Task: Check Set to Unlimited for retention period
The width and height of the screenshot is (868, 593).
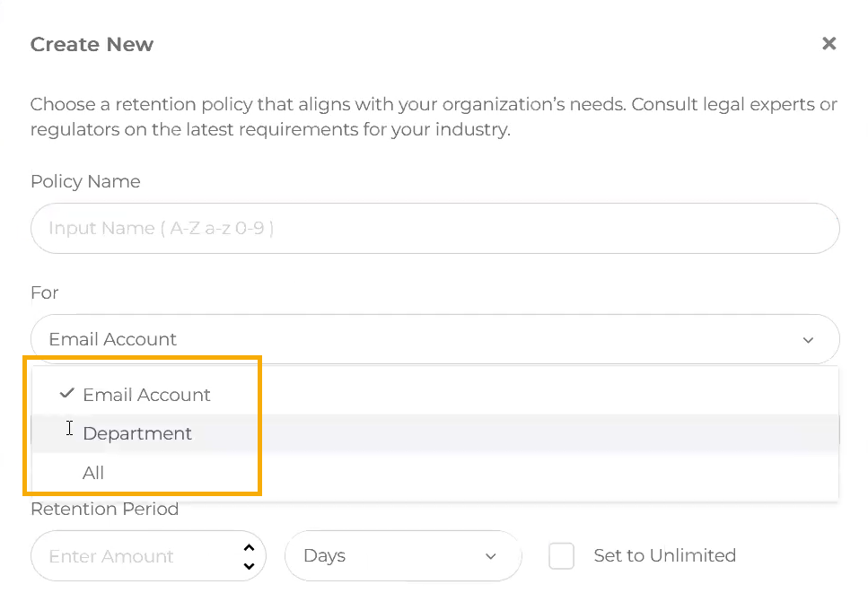Action: click(561, 555)
